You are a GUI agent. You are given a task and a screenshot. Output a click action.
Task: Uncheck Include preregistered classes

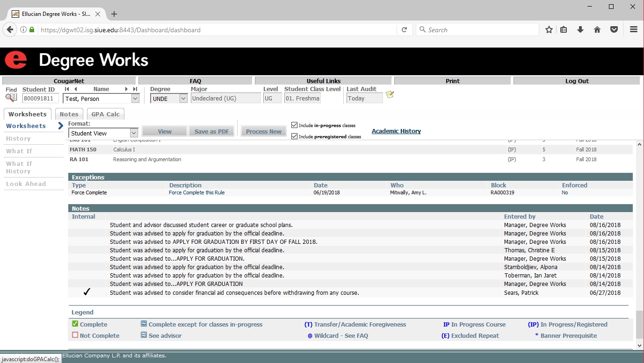(294, 136)
